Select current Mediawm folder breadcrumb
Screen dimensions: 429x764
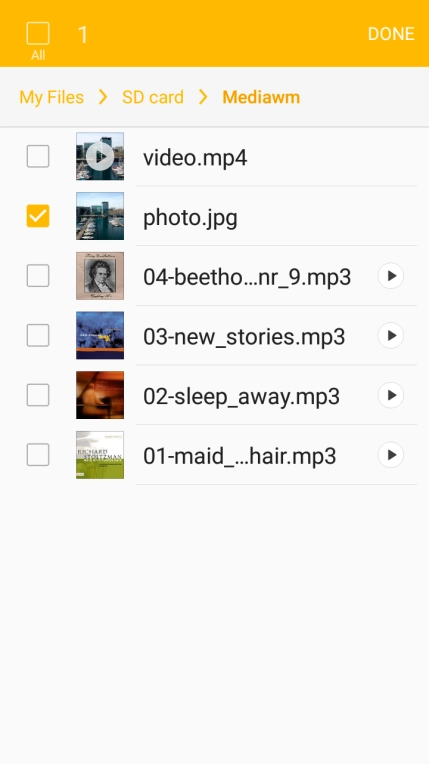261,97
